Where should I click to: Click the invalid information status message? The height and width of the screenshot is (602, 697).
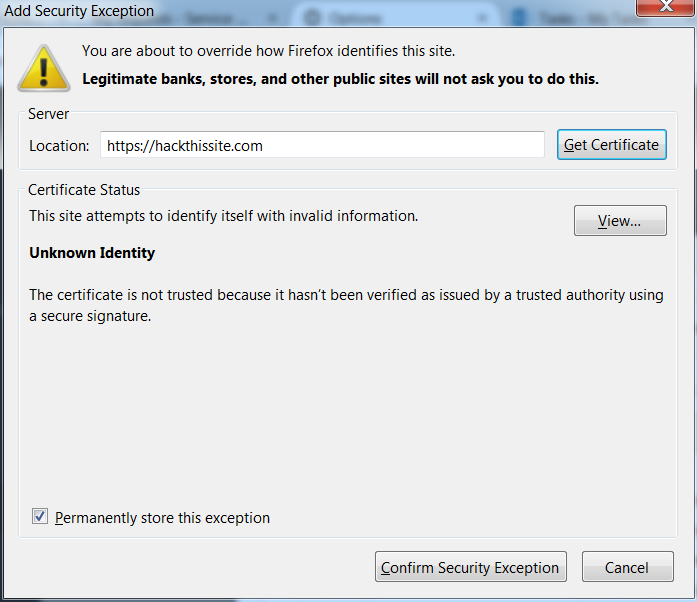point(224,216)
